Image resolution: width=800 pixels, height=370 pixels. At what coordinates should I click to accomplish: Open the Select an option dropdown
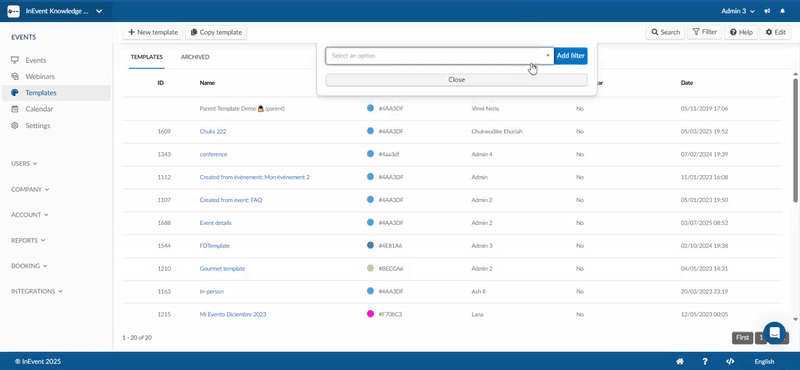[x=439, y=56]
